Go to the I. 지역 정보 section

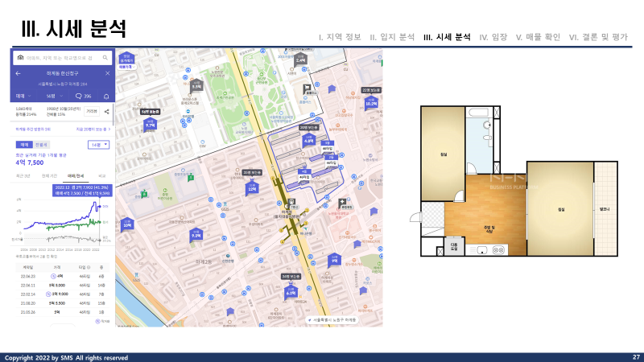click(340, 37)
